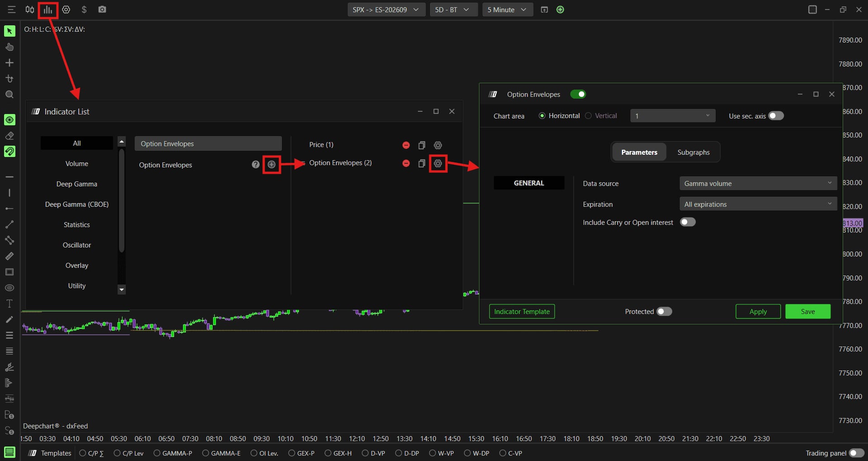Select the crosshair tool in left sidebar

coord(9,63)
